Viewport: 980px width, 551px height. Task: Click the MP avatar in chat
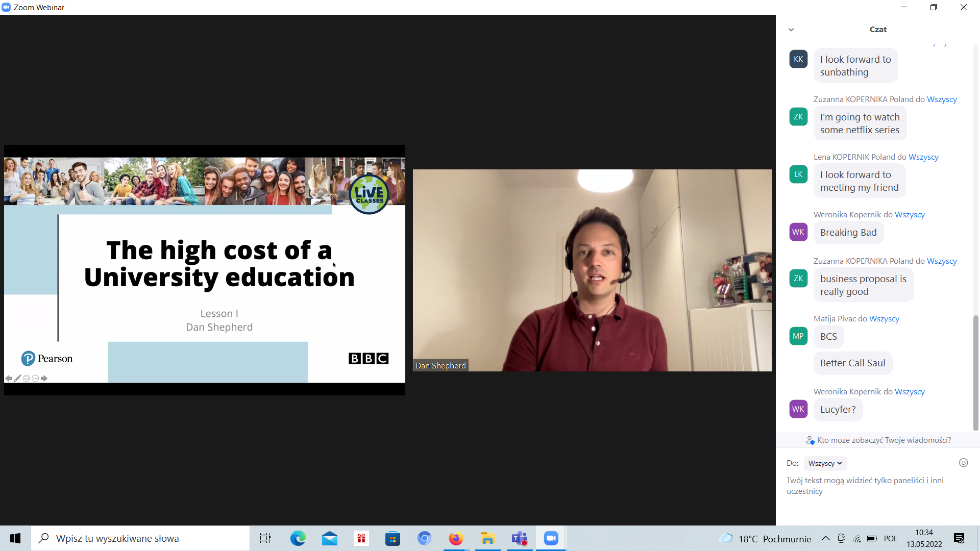[x=798, y=336]
